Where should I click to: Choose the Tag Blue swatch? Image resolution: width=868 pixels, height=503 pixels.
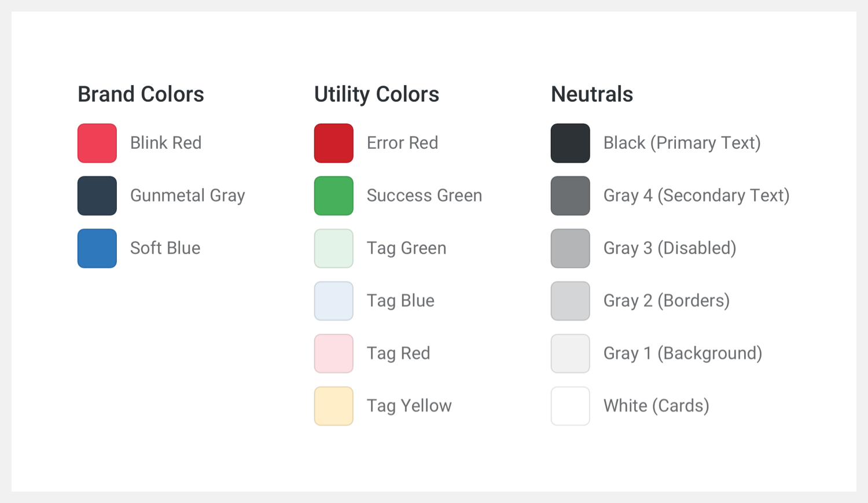pos(334,301)
